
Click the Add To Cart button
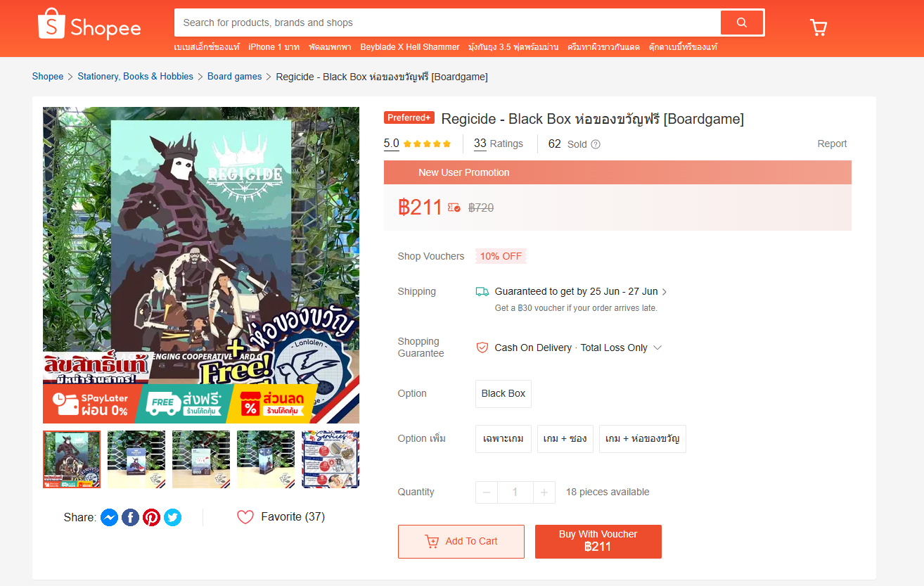coord(461,542)
